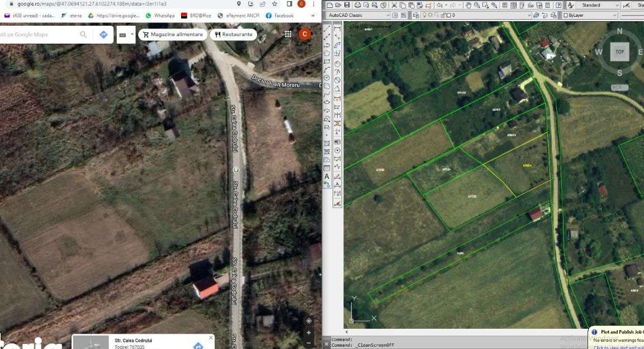Select the Rectangle tool in the Draw toolbar
This screenshot has height=349, width=644.
(327, 62)
